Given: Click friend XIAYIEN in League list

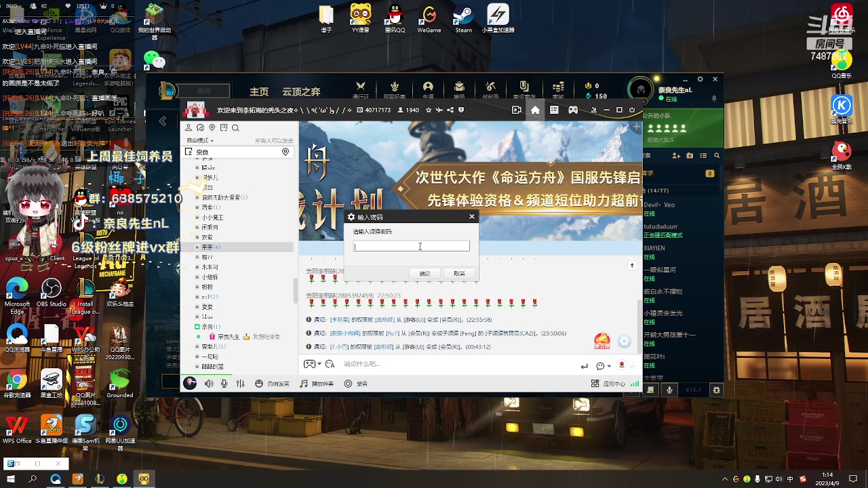Looking at the screenshot, I should [655, 249].
